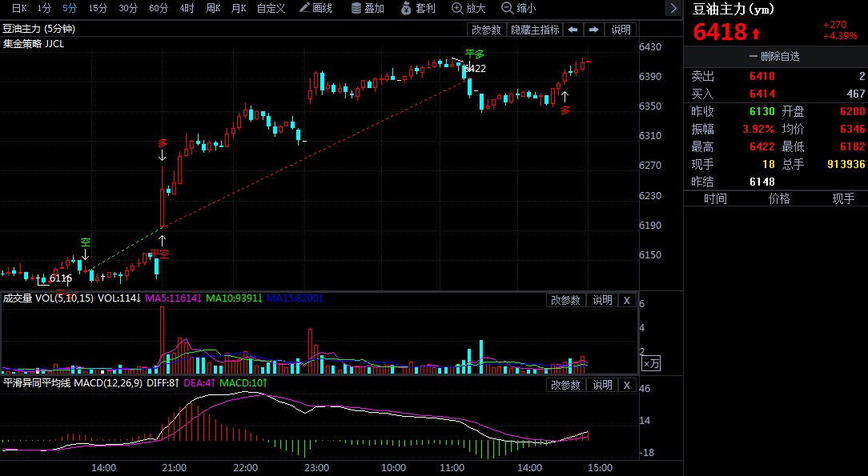The width and height of the screenshot is (868, 476).
Task: Switch to 15分 timeframe
Action: coord(98,9)
